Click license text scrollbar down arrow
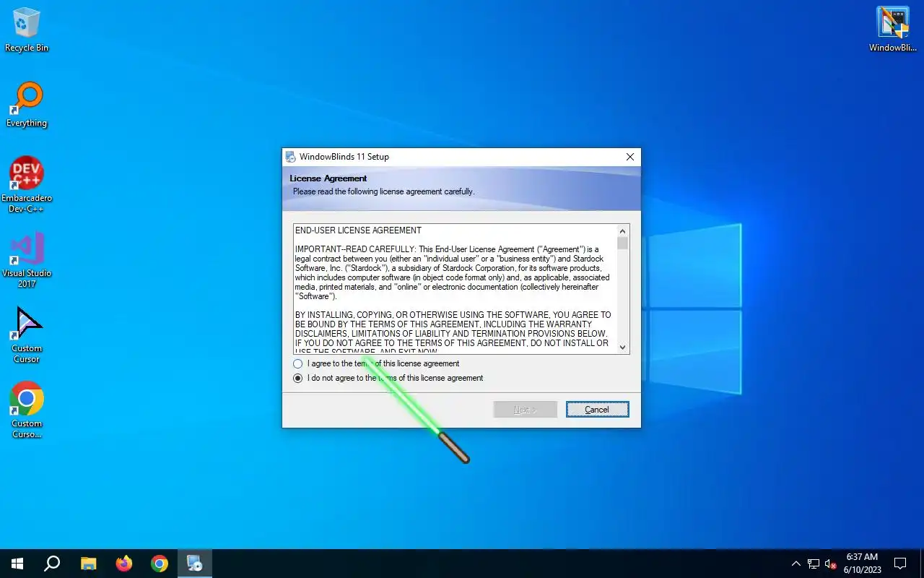The width and height of the screenshot is (924, 578). 623,348
